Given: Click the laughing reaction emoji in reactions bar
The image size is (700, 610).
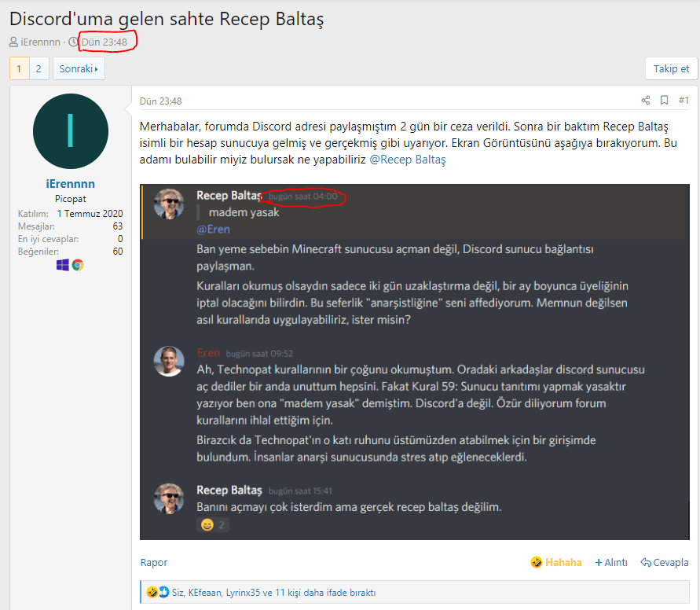Looking at the screenshot, I should [x=152, y=592].
